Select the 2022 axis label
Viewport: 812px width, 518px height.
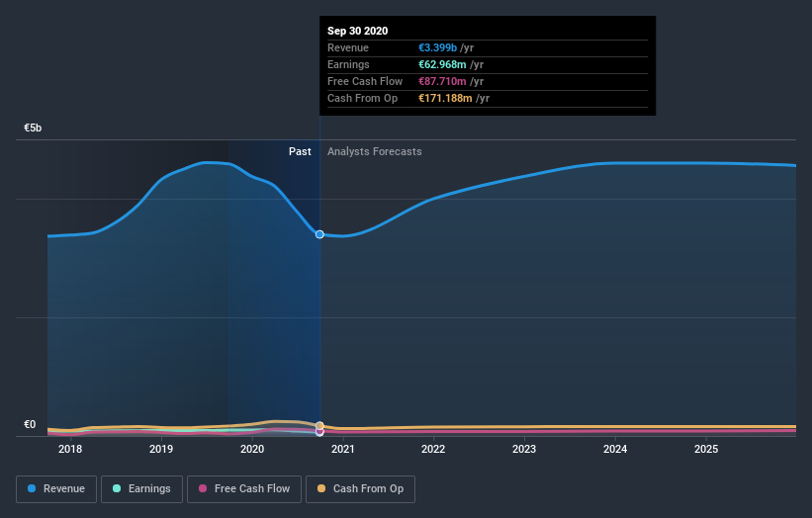click(433, 449)
